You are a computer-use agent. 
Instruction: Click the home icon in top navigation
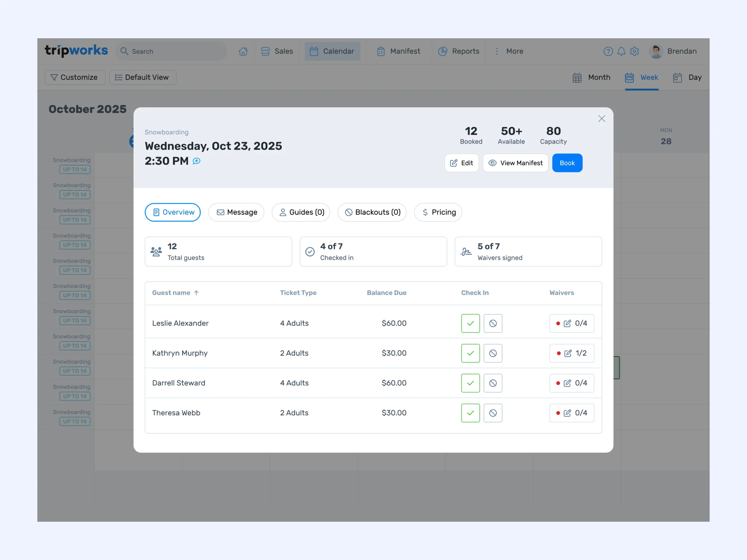(243, 51)
